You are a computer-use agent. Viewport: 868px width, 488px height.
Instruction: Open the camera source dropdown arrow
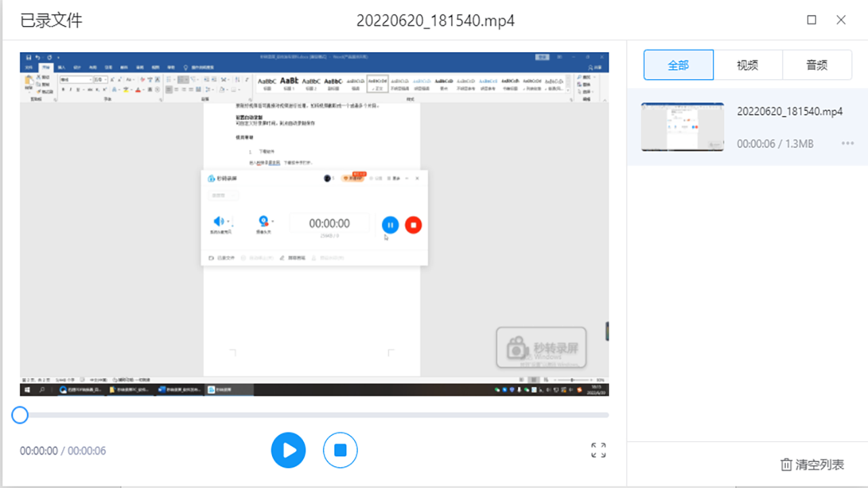pyautogui.click(x=273, y=222)
